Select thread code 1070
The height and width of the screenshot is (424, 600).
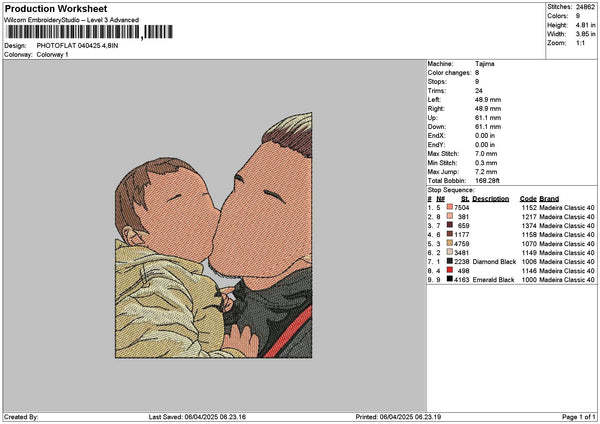[529, 244]
